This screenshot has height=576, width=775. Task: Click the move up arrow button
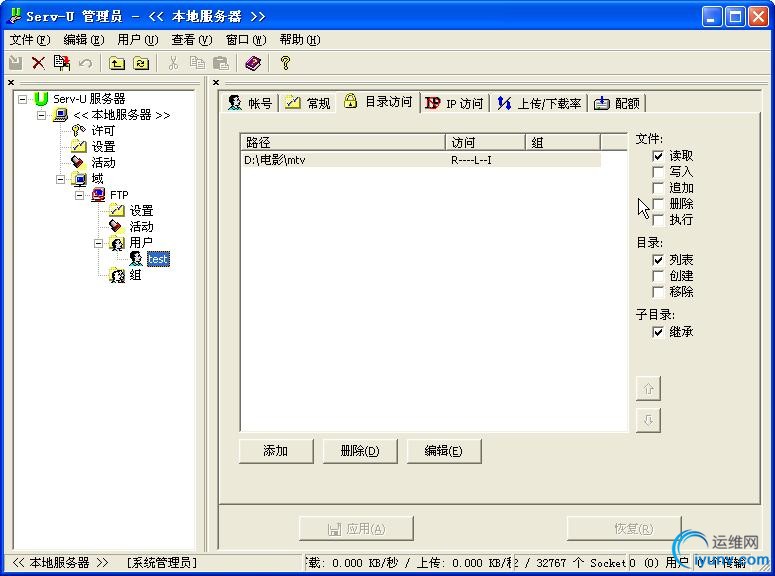coord(648,389)
